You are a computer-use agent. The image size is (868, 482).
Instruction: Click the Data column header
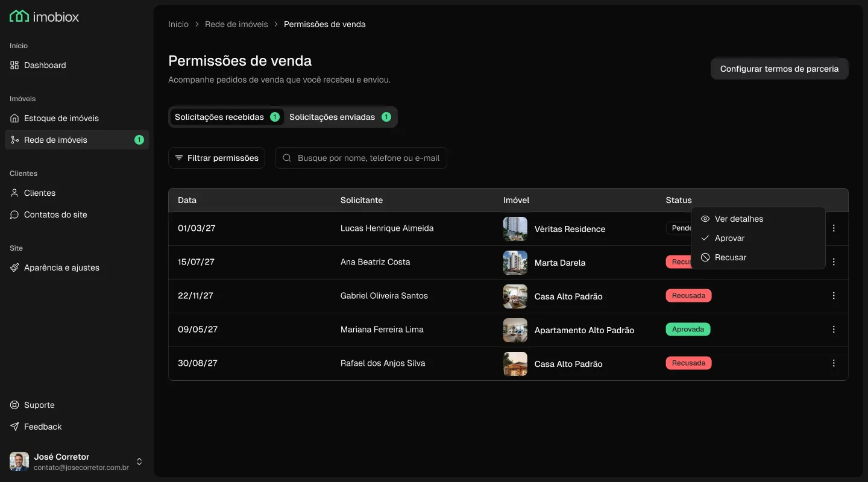coord(187,200)
